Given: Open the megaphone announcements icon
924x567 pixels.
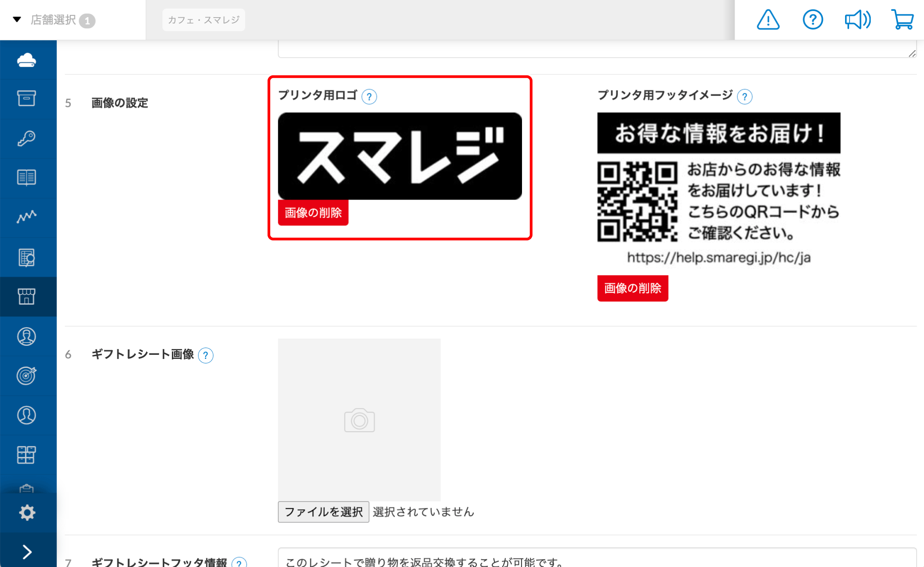Looking at the screenshot, I should (857, 20).
